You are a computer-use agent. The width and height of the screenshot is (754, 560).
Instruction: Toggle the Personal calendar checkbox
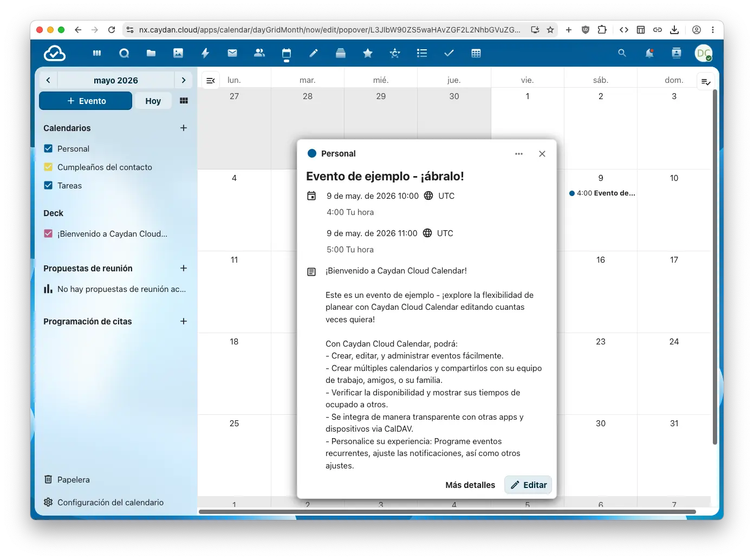coord(48,148)
